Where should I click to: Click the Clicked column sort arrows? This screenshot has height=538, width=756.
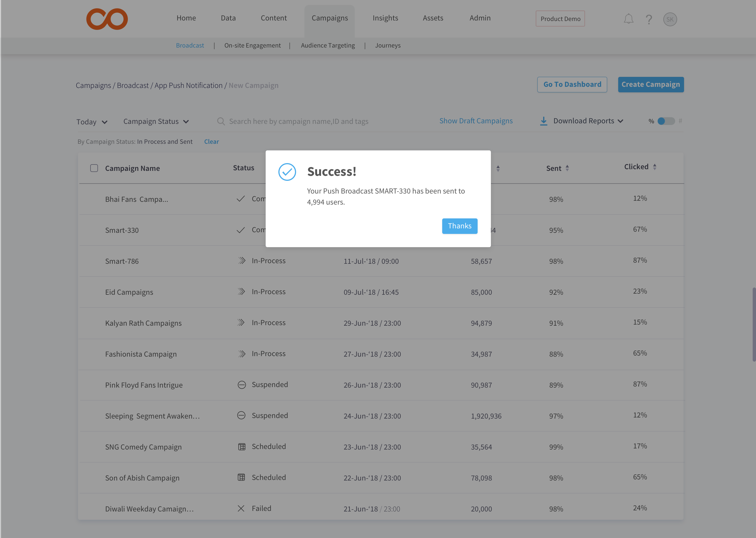654,167
